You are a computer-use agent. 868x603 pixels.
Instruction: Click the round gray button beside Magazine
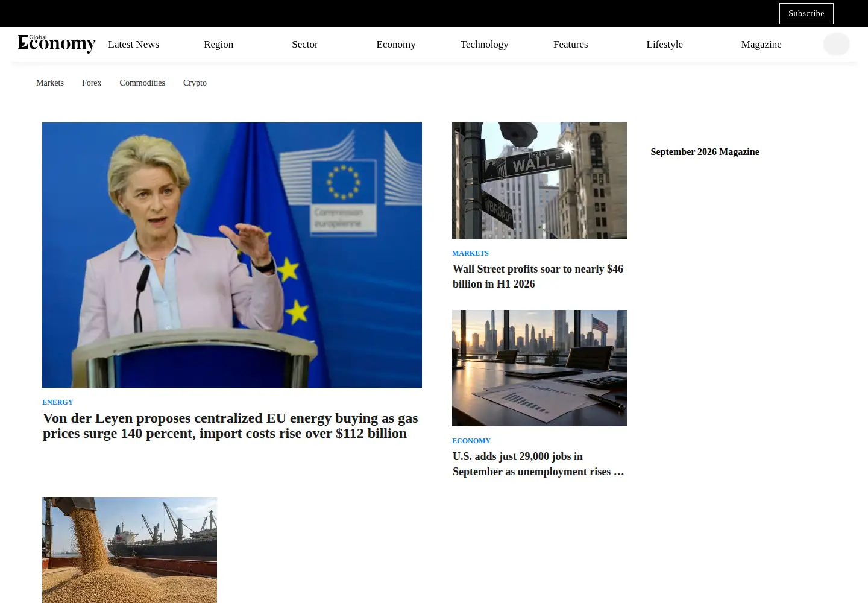pos(836,44)
